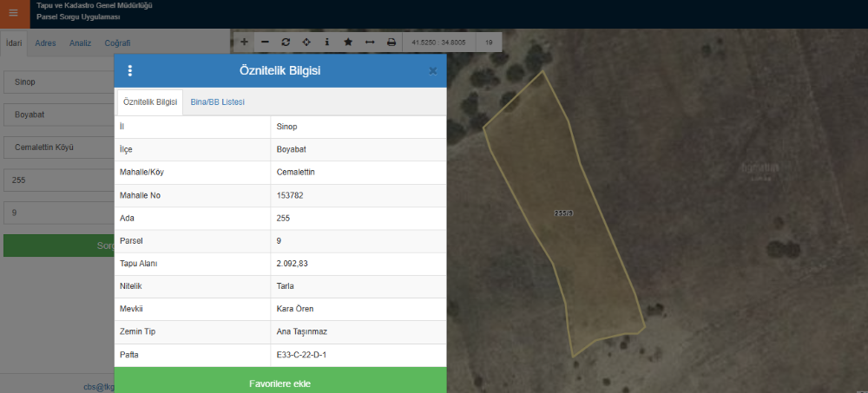Click the zoom level value 19
This screenshot has height=393, width=868.
489,42
